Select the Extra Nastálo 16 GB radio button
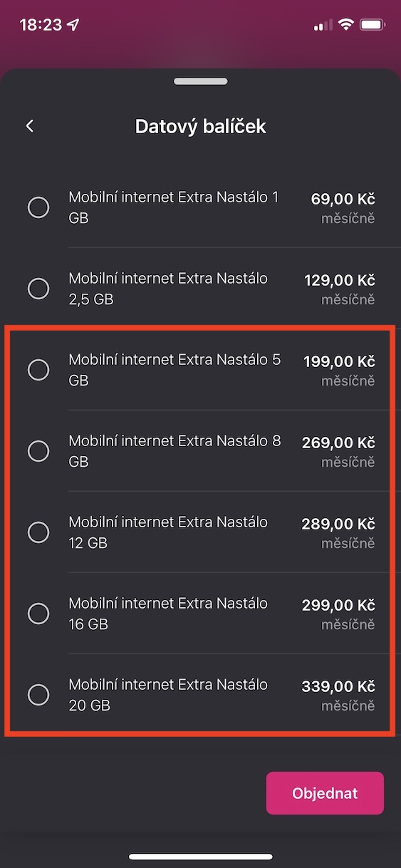Image resolution: width=401 pixels, height=868 pixels. 38,614
